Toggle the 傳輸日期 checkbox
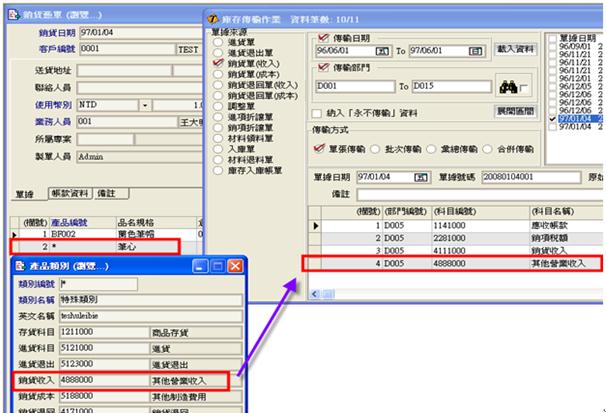 [x=322, y=35]
